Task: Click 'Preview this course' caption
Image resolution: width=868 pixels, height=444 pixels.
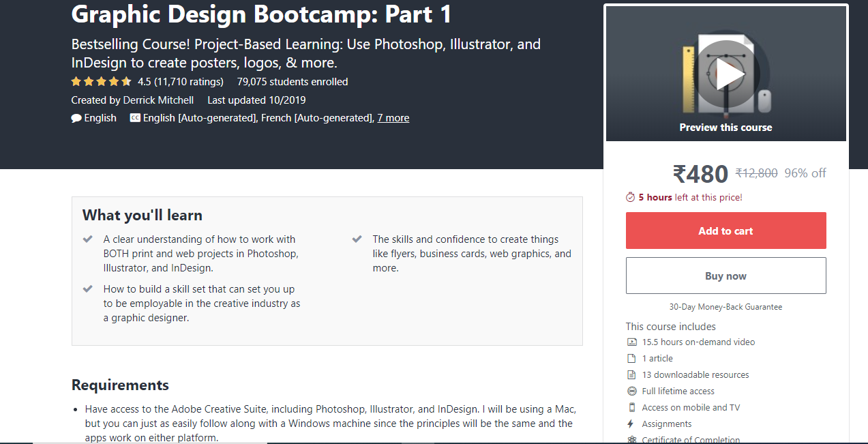Action: (x=725, y=128)
